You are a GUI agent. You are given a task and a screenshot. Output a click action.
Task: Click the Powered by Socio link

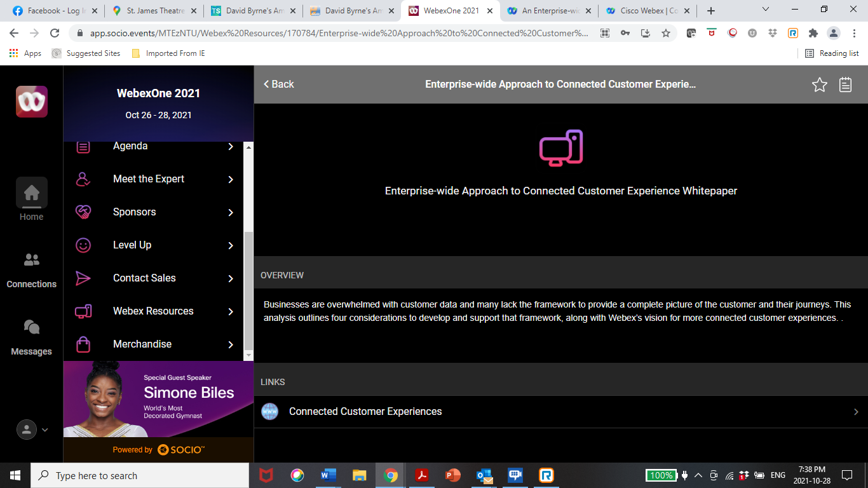click(158, 450)
